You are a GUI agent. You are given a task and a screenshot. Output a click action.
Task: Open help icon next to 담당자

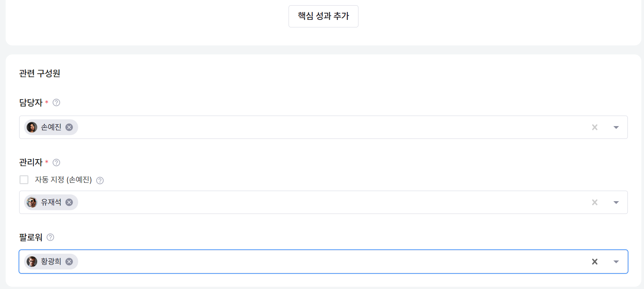(x=56, y=102)
